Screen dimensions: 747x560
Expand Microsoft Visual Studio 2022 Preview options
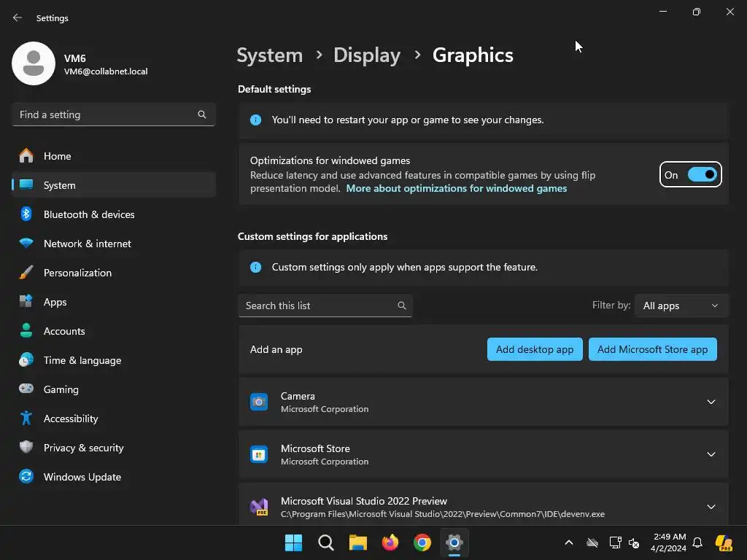coord(711,507)
